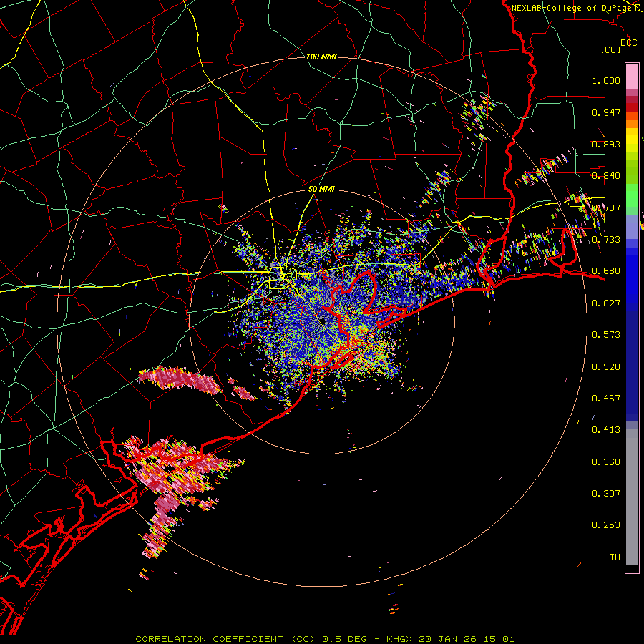Pick the dark navy segment of the color bar
Image resolution: width=644 pixels, height=644 pixels.
(x=632, y=366)
